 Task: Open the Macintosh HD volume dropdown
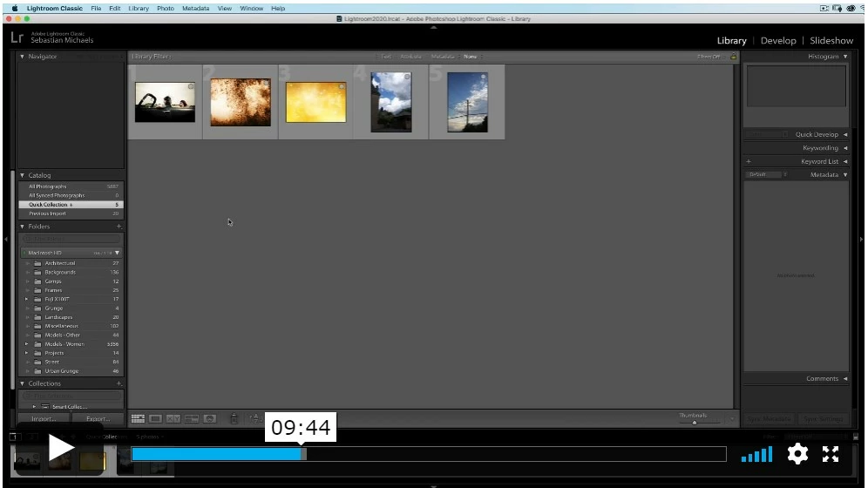[118, 253]
